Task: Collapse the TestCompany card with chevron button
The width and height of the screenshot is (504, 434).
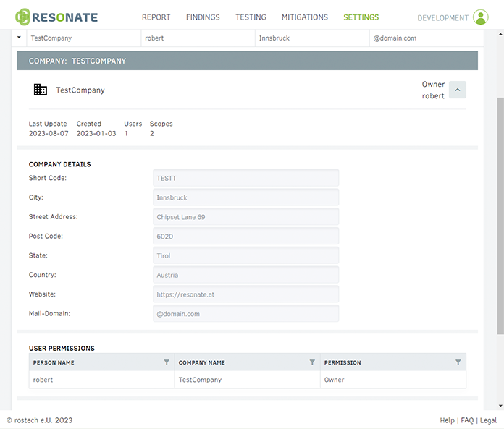Action: point(458,90)
